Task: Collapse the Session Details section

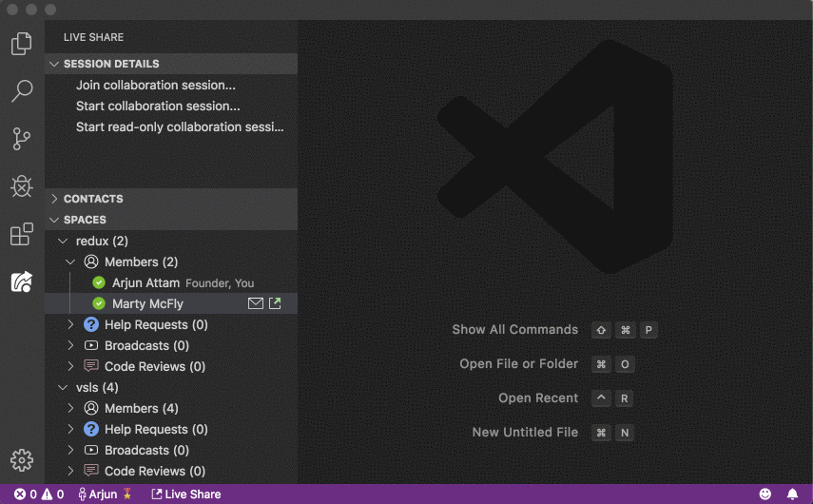Action: [x=54, y=64]
